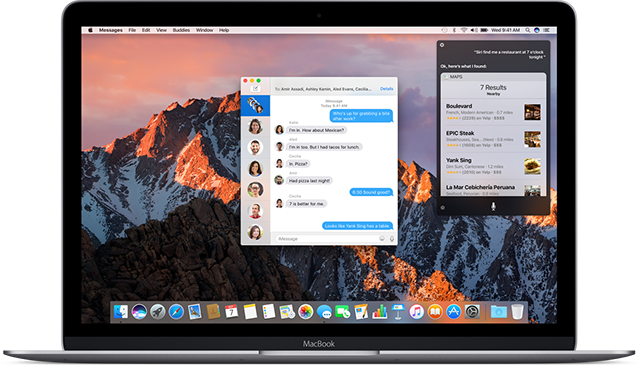Image resolution: width=640 pixels, height=366 pixels.
Task: Open Downloads folder in Dock
Action: [x=498, y=312]
